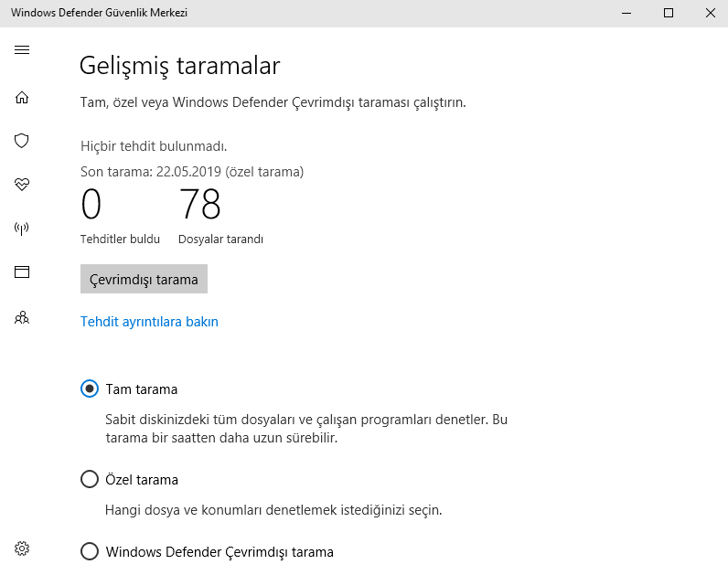Go to the Home page icon
Viewport: 728px width, 575px height.
pyautogui.click(x=22, y=98)
